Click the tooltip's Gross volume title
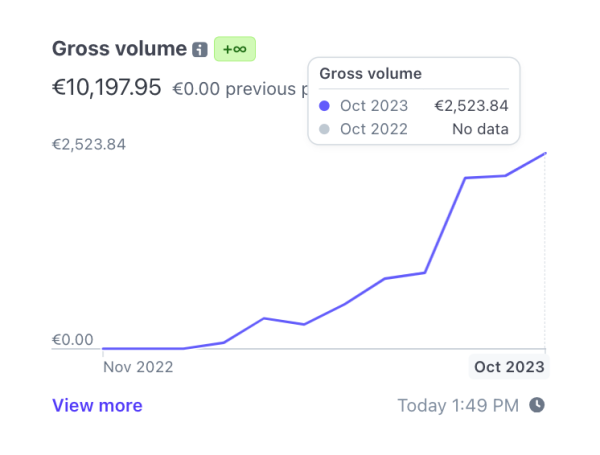600x455 pixels. [370, 73]
